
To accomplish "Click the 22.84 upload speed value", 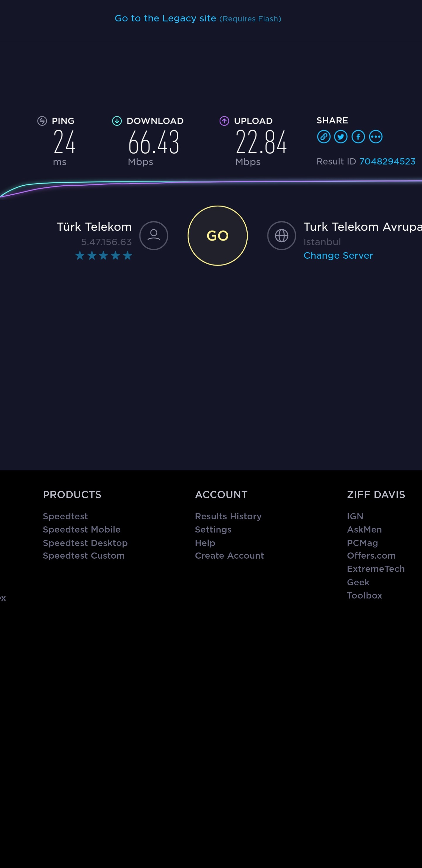I will click(x=261, y=142).
